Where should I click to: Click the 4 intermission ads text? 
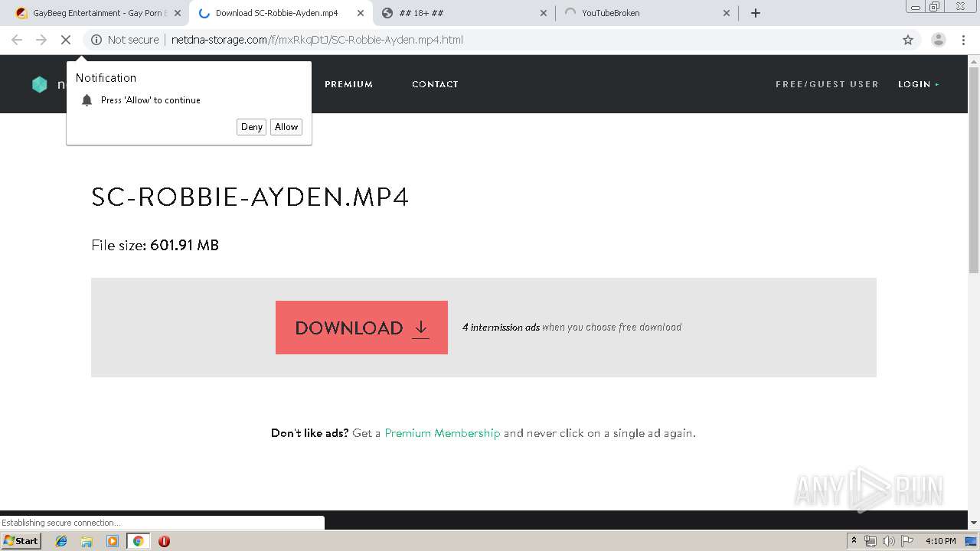tap(501, 327)
